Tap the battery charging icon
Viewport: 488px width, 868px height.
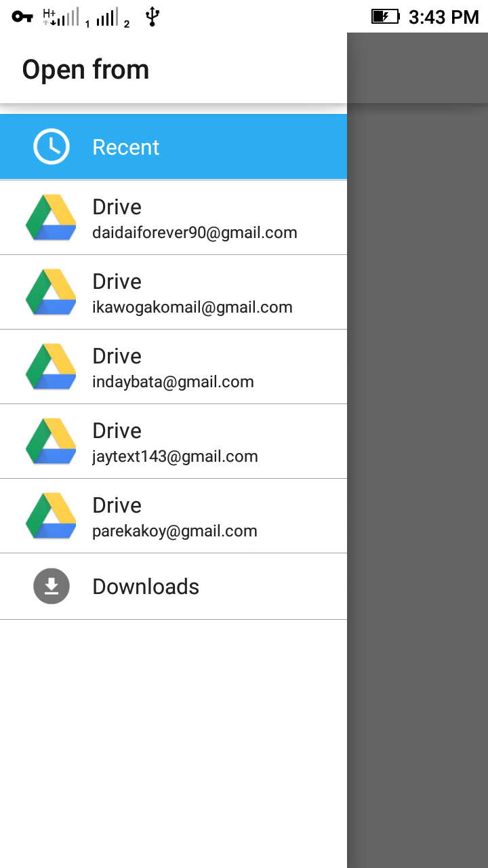point(385,16)
